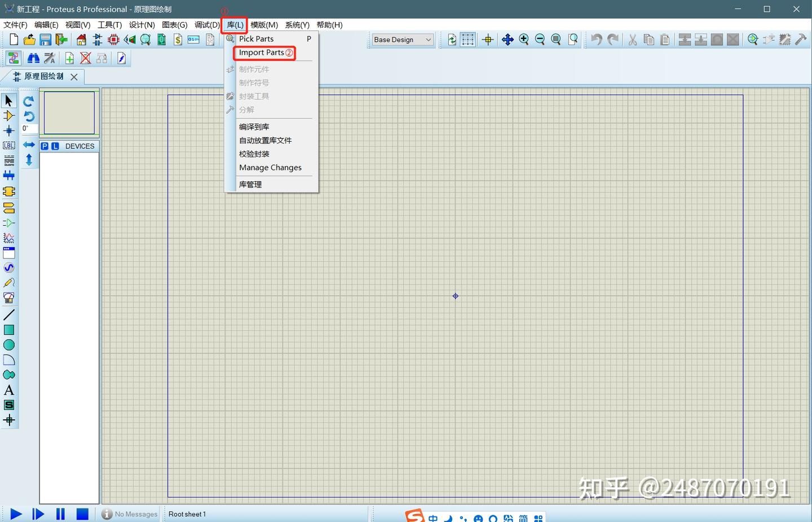
Task: Click the Paste clipboard icon
Action: [665, 40]
